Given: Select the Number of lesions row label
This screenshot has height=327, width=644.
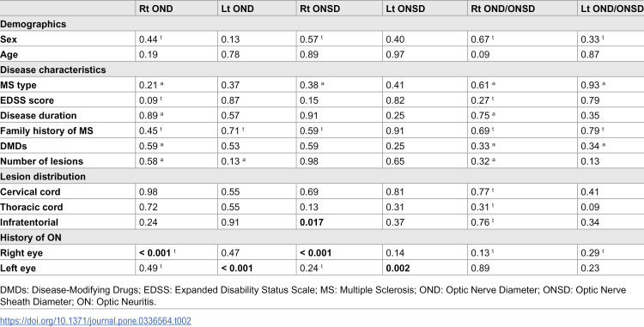Looking at the screenshot, I should click(41, 161).
